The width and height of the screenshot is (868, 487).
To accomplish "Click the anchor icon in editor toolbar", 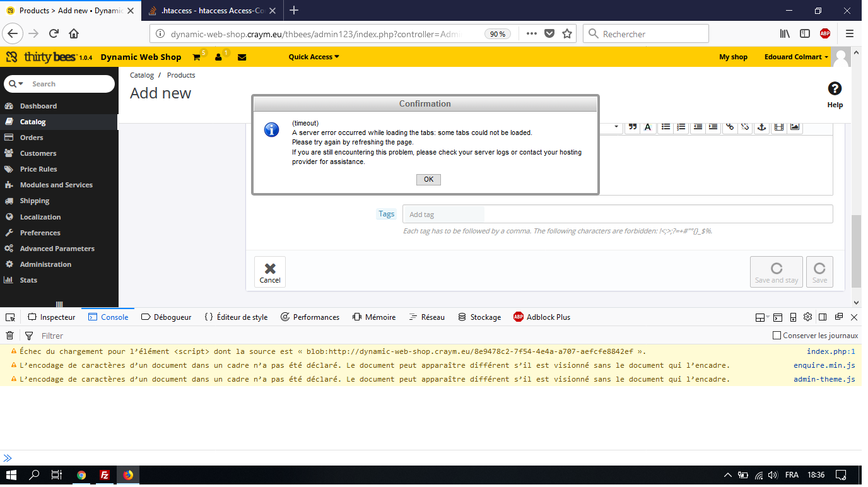I will [761, 127].
